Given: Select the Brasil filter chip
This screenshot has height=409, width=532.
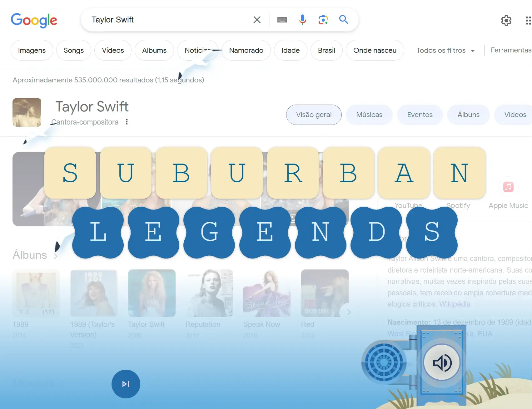Looking at the screenshot, I should click(x=326, y=50).
